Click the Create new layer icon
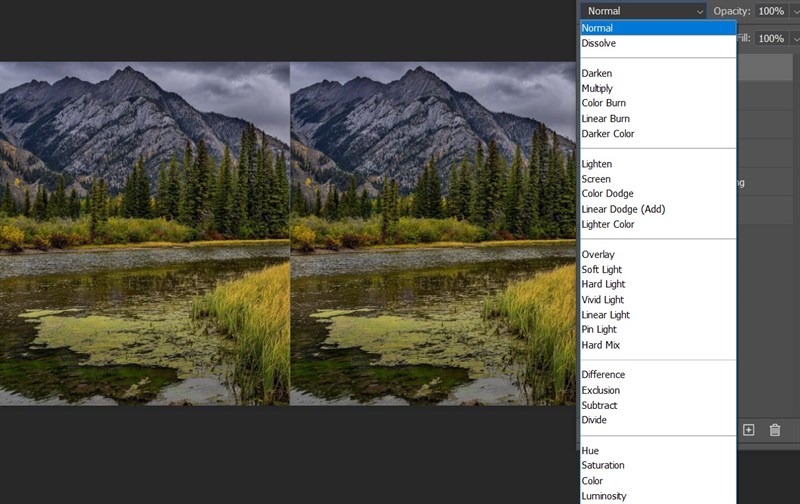The width and height of the screenshot is (800, 504). (748, 430)
